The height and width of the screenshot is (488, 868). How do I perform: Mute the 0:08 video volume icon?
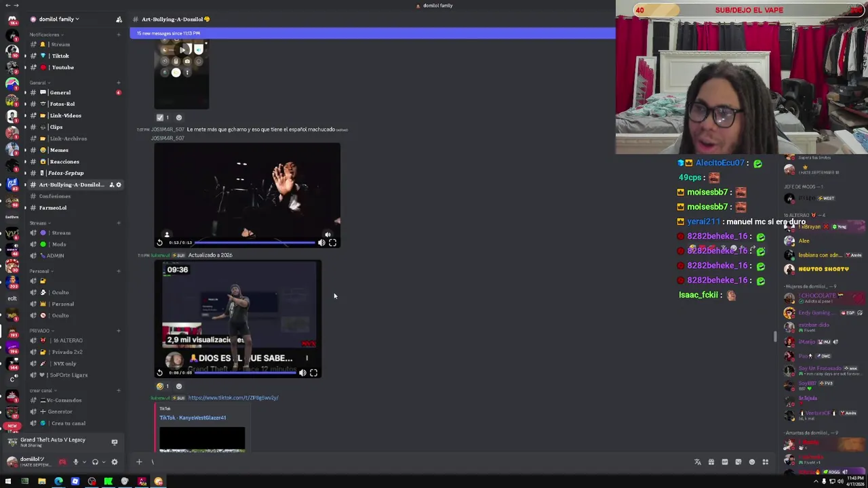coord(302,372)
